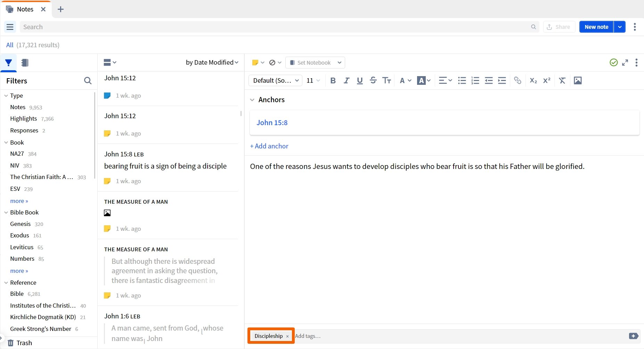Switch to the Notebooks sidebar tab
The image size is (644, 349).
point(25,63)
